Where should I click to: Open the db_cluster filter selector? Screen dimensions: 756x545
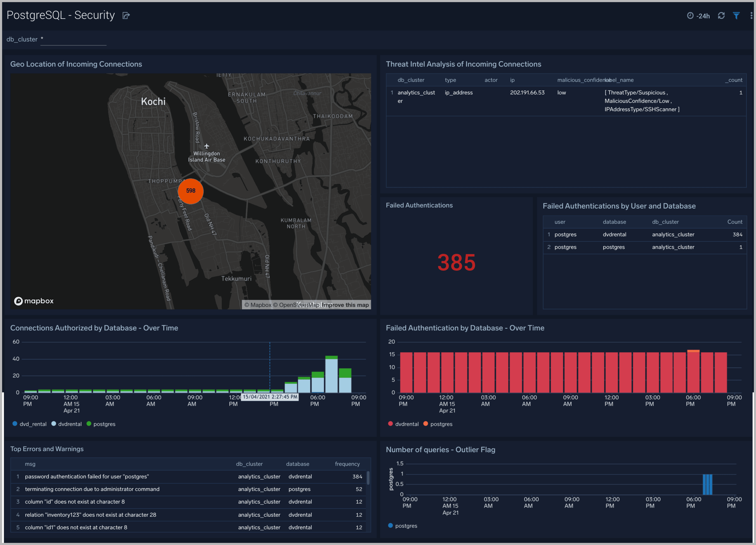tap(73, 40)
